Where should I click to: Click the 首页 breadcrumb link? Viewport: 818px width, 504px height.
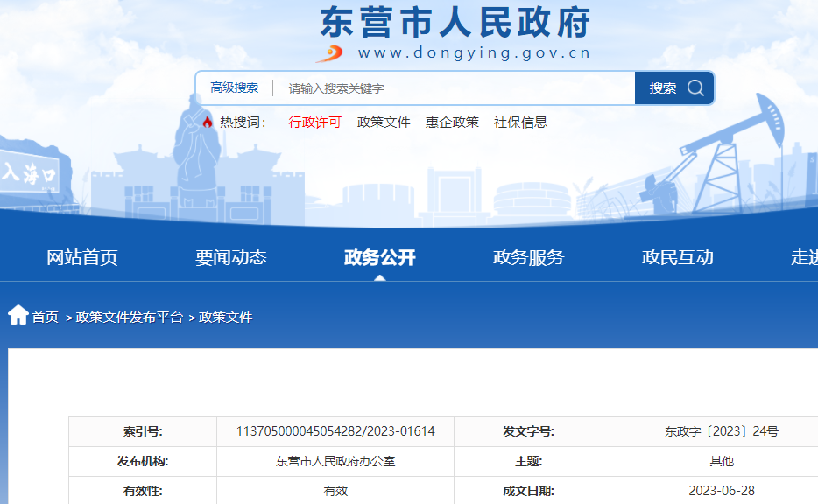(x=46, y=318)
